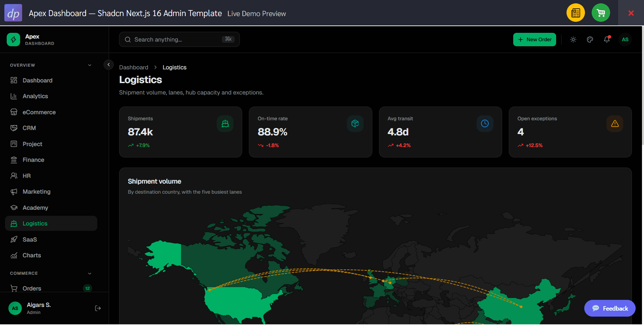
Task: Click the -1.8% On-time rate trend value
Action: (x=272, y=145)
